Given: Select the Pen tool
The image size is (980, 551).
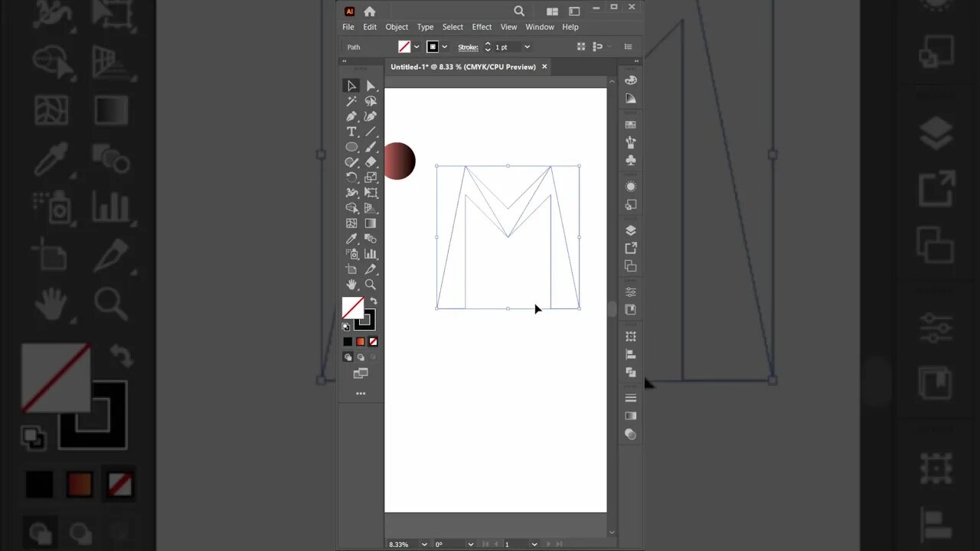Looking at the screenshot, I should point(351,116).
